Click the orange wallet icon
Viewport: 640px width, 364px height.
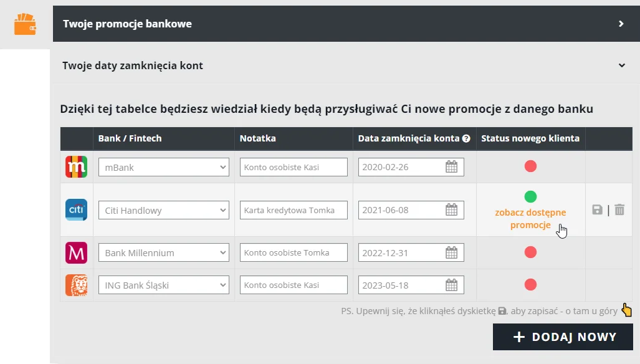(x=25, y=24)
